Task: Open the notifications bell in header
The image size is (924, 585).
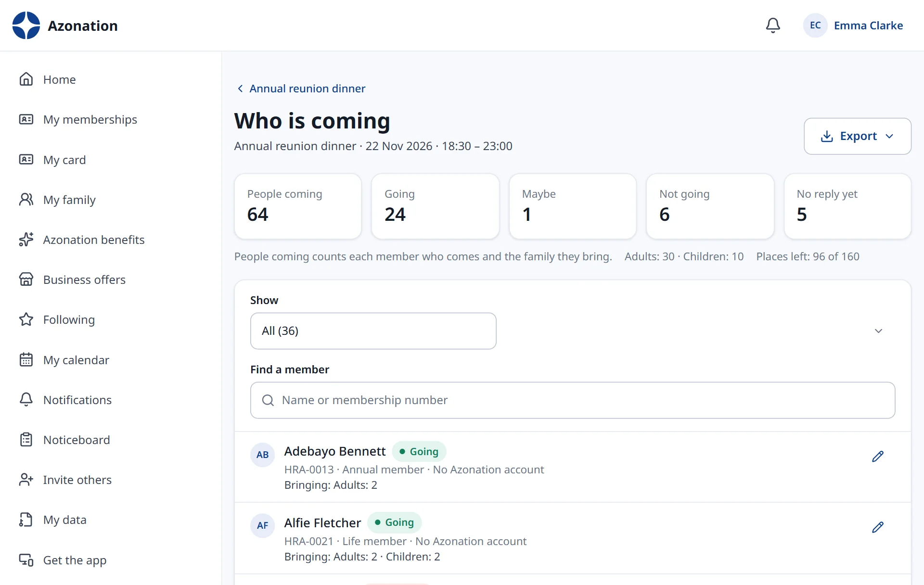Action: tap(773, 25)
